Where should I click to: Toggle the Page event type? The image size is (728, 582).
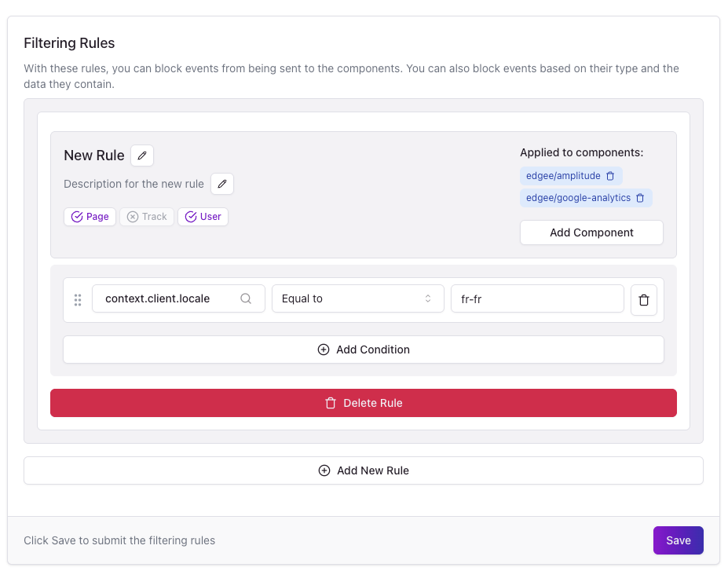click(90, 217)
